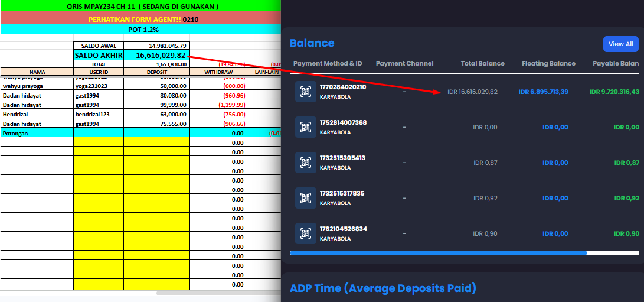Image resolution: width=644 pixels, height=302 pixels.
Task: Select the Hendrizal name cell
Action: (37, 114)
